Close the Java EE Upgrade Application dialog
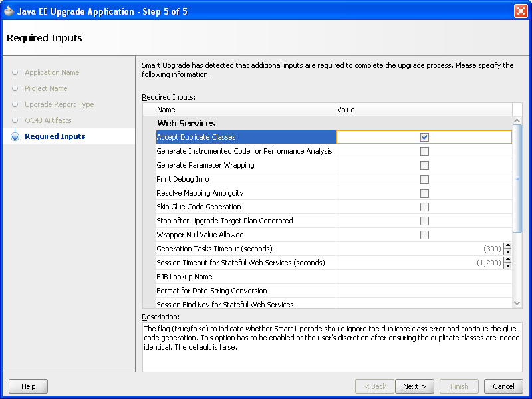Image resolution: width=532 pixels, height=399 pixels. click(521, 11)
